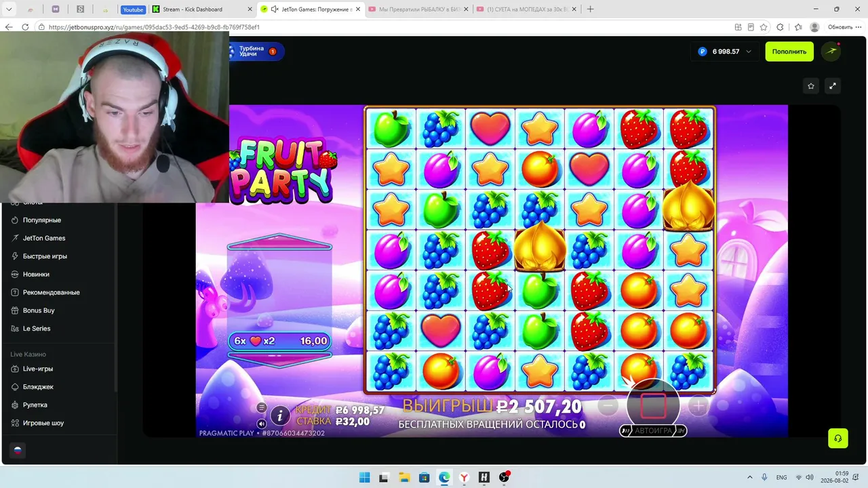Decrease the bet with the minus button

[x=608, y=406]
